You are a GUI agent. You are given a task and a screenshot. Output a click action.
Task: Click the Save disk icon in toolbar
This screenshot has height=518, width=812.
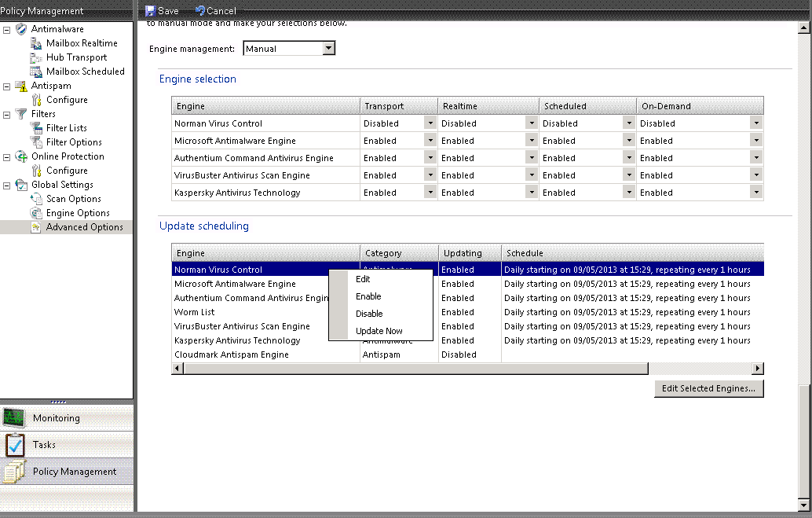[150, 11]
